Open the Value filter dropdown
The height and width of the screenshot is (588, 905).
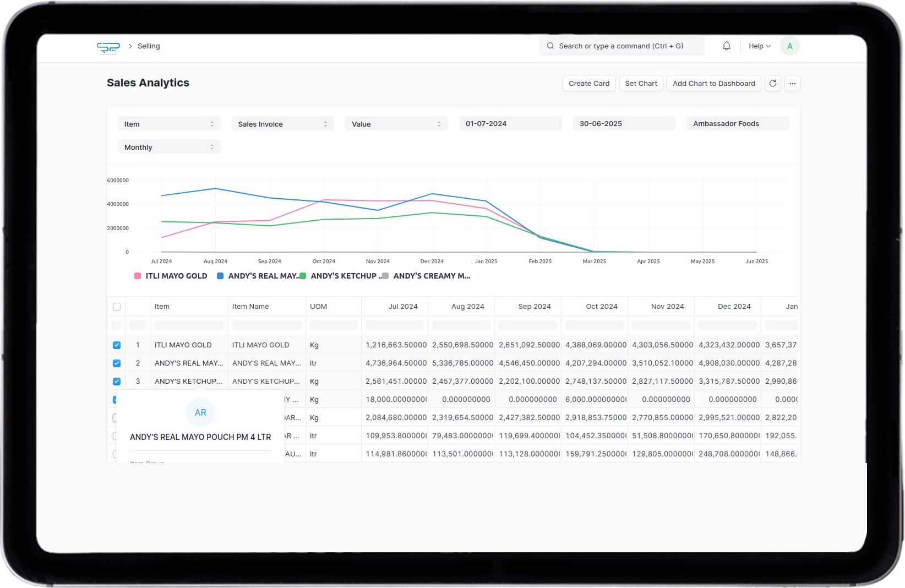coord(397,124)
